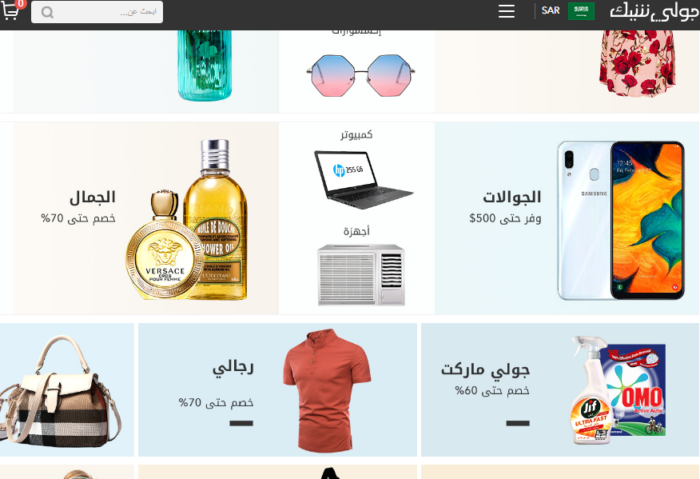Open the sunglasses accessories category
Screen dimensions: 700x479
(x=361, y=75)
